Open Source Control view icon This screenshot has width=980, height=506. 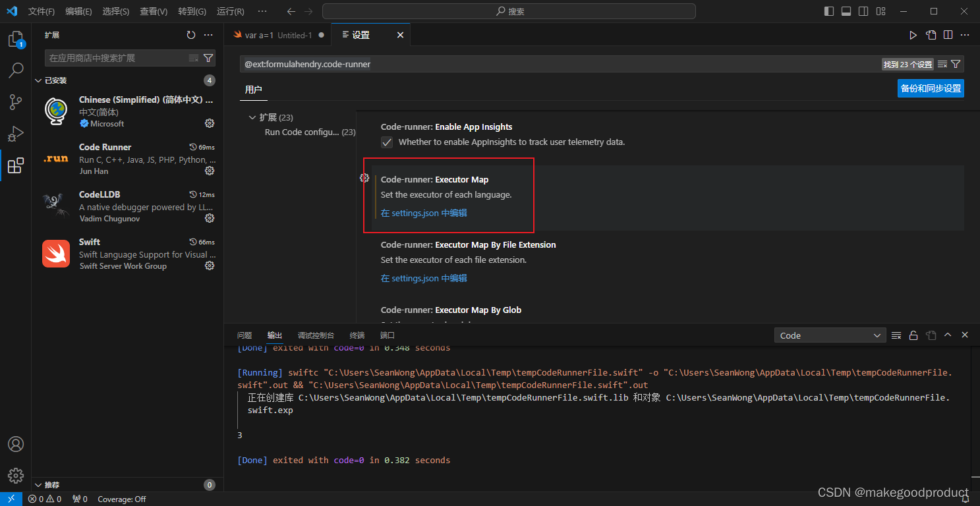16,101
